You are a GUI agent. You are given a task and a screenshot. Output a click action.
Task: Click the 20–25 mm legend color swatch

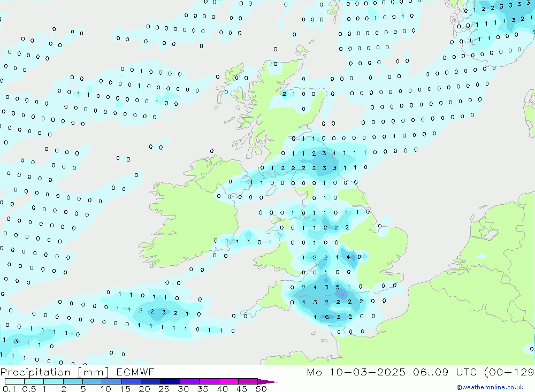[x=151, y=381]
